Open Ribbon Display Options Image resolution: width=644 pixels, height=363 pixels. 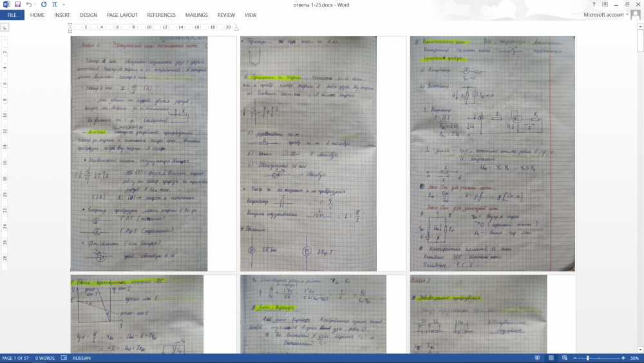point(605,5)
